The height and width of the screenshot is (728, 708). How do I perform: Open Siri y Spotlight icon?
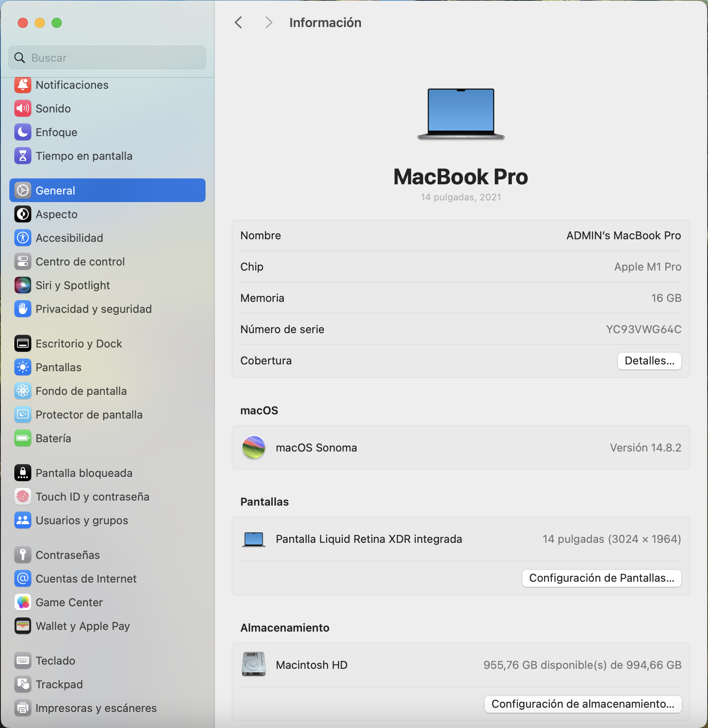(23, 285)
